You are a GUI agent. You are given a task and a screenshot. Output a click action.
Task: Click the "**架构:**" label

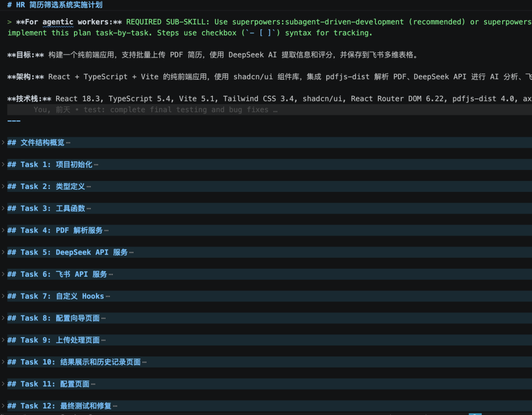tap(26, 77)
